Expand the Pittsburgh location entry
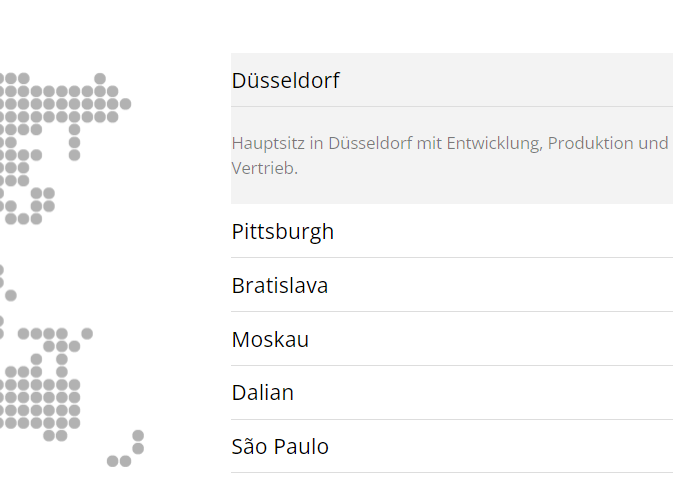680x501 pixels. (283, 232)
